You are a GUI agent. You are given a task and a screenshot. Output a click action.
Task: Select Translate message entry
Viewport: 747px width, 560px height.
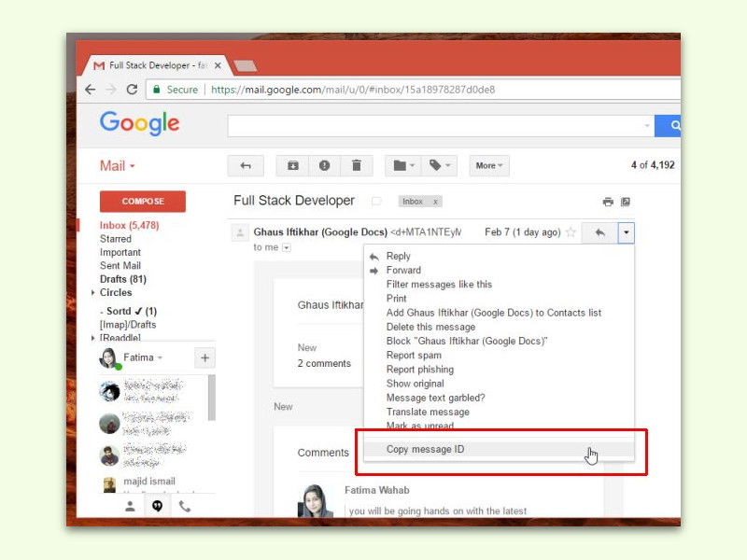428,412
